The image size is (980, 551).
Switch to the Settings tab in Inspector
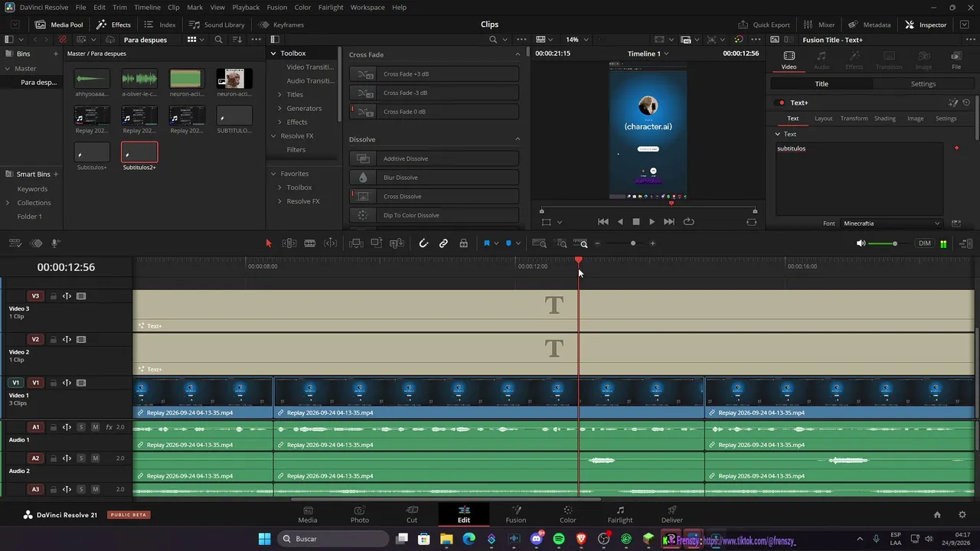[x=923, y=83]
